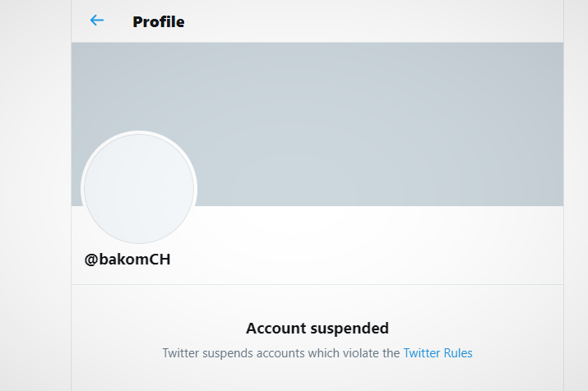Click empty header bar right of Profile
The image size is (588, 391).
coord(370,21)
